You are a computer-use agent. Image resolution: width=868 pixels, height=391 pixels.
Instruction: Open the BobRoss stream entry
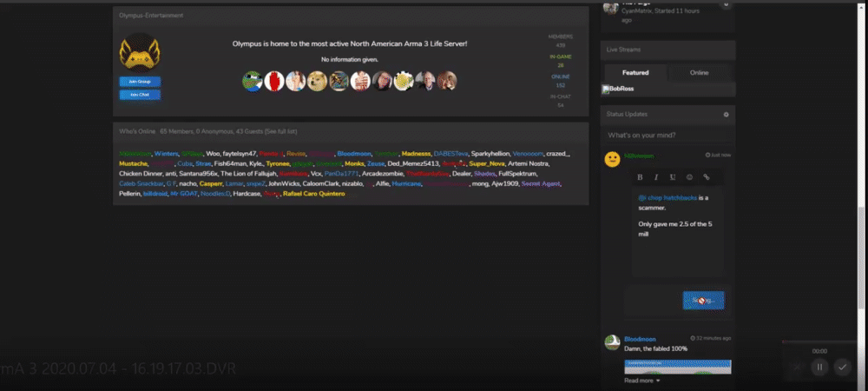[622, 89]
